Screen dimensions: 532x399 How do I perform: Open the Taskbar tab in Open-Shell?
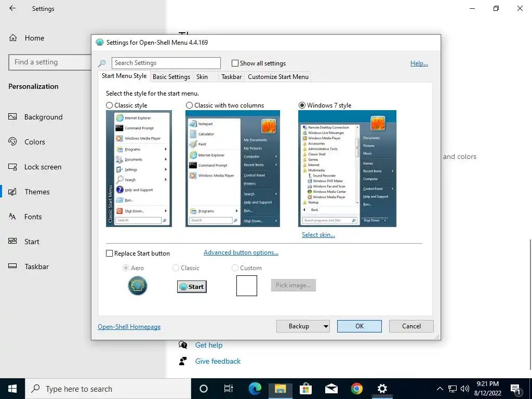(x=231, y=77)
